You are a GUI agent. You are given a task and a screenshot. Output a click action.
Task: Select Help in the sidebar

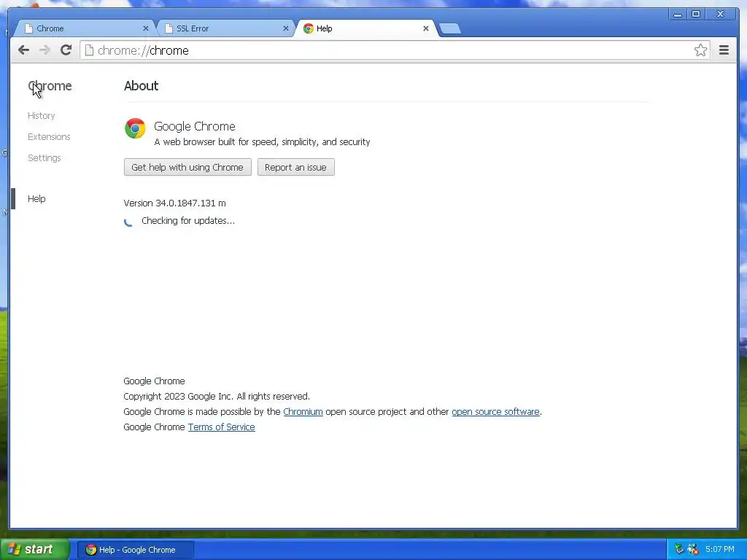point(36,198)
